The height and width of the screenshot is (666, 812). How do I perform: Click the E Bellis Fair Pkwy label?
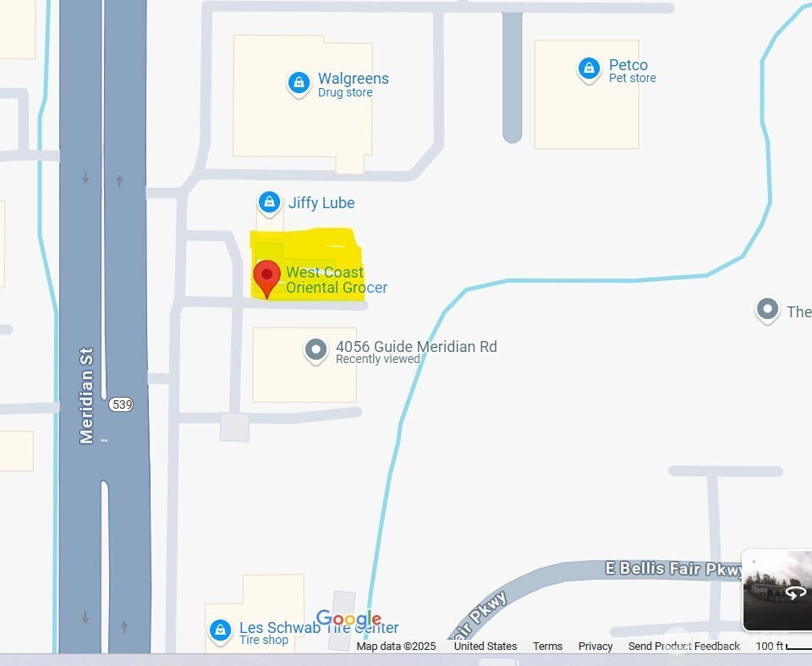pos(674,569)
